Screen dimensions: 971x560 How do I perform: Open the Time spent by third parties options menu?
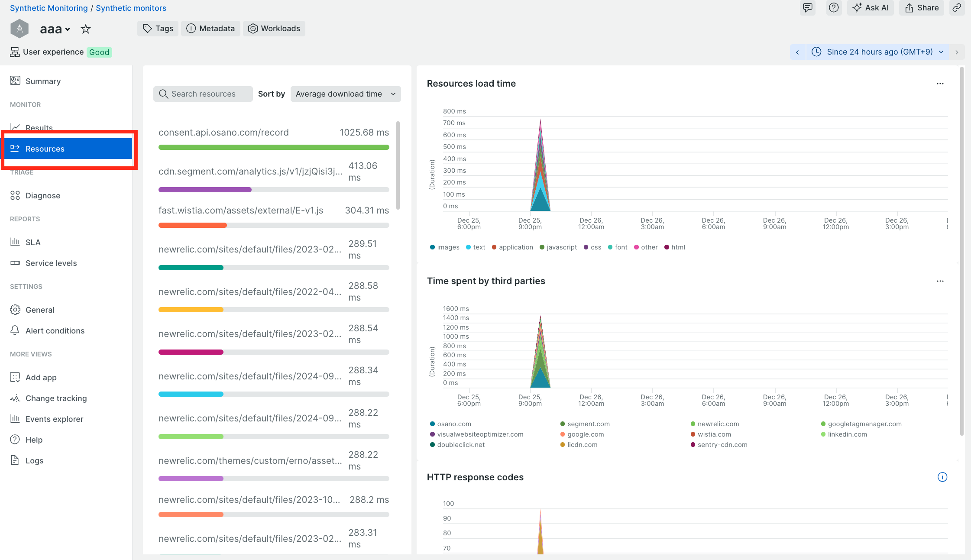point(940,281)
